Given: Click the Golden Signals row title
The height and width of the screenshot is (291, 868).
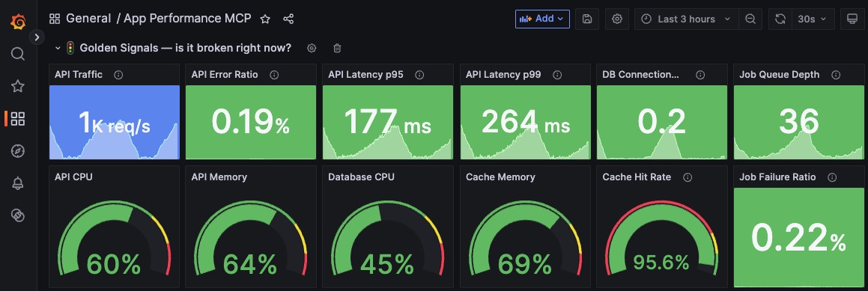Looking at the screenshot, I should pyautogui.click(x=186, y=48).
